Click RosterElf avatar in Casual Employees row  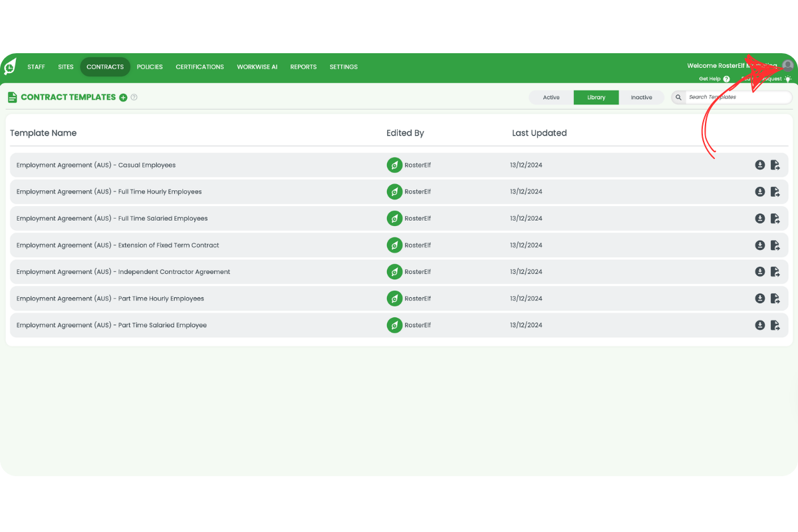[394, 165]
